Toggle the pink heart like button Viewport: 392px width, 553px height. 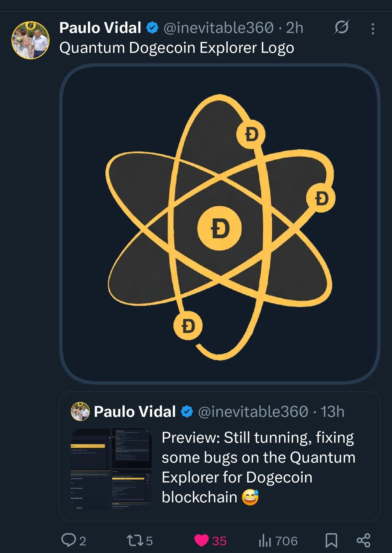(x=201, y=540)
